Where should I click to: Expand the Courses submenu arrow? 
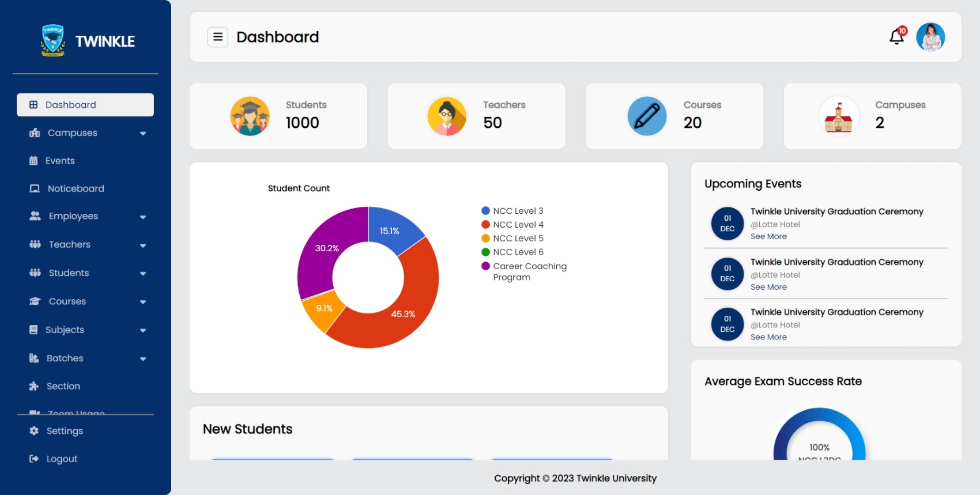coord(143,302)
